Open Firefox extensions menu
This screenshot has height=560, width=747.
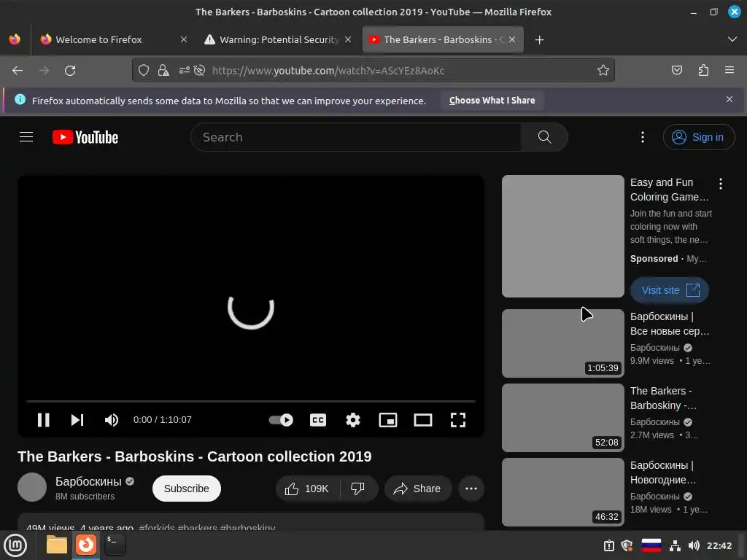[703, 71]
